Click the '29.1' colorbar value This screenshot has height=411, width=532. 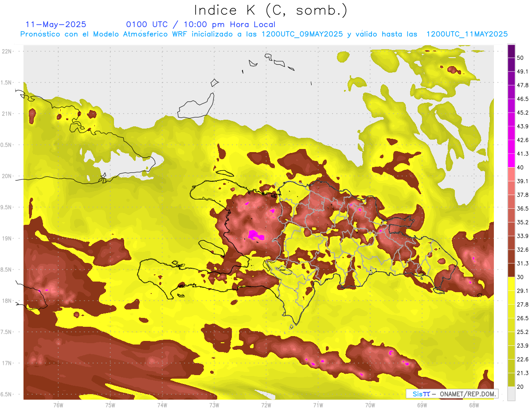click(x=522, y=291)
